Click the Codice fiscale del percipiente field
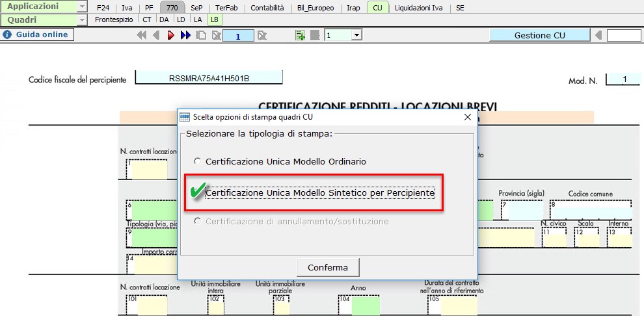644x316 pixels. [209, 78]
